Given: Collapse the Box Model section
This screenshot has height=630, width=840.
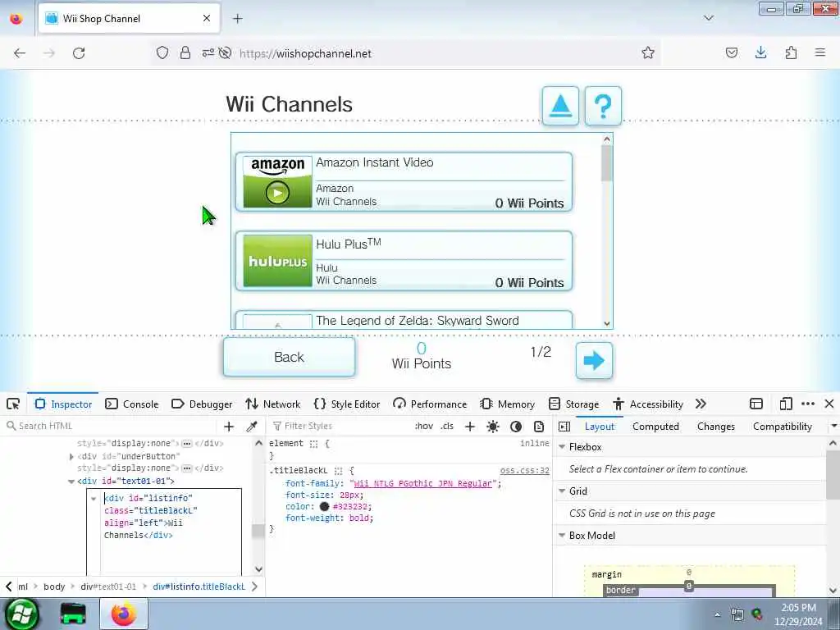Looking at the screenshot, I should pos(562,535).
